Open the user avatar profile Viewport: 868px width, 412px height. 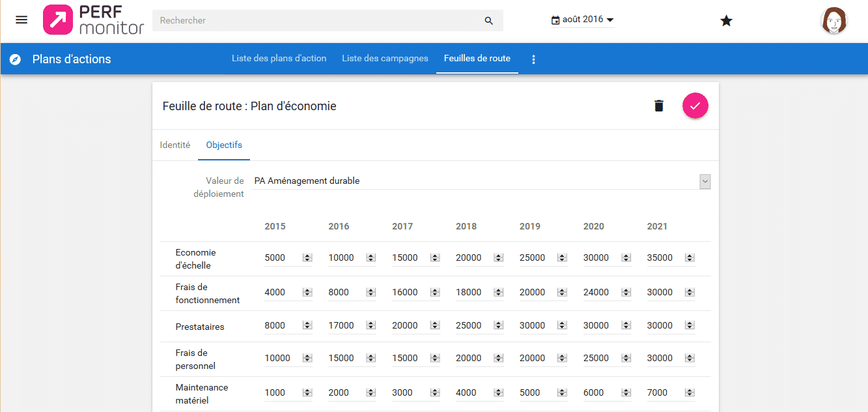pos(833,21)
